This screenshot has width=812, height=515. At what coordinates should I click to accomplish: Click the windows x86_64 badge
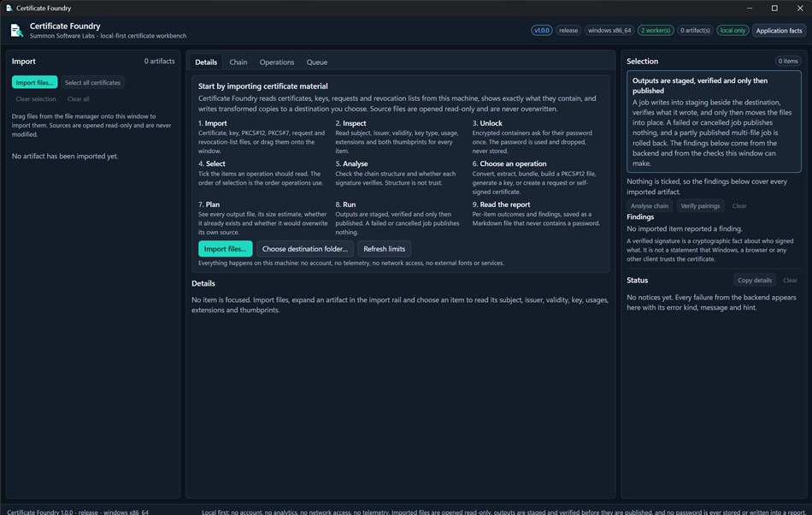tap(609, 31)
